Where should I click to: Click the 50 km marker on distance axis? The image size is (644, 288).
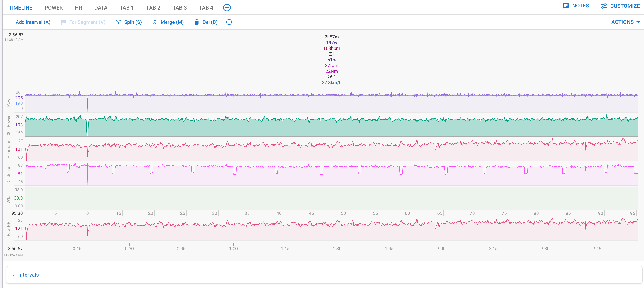[x=344, y=213]
